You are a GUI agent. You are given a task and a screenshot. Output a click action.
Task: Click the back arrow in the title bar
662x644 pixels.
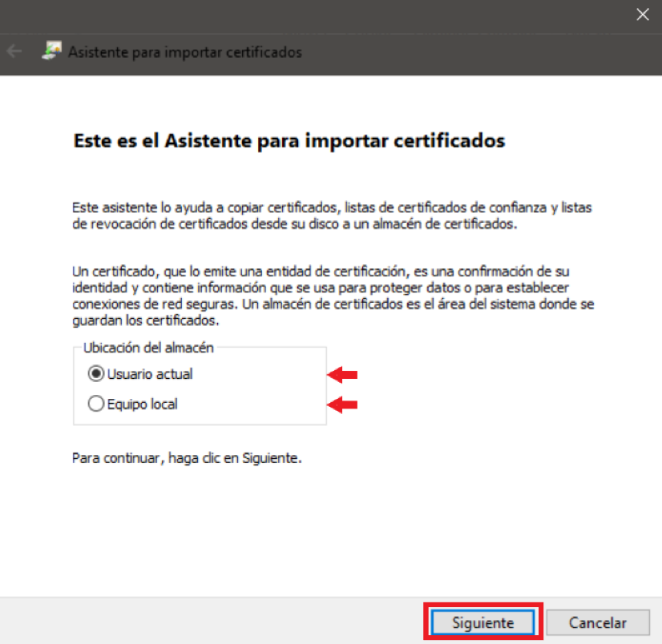pos(14,51)
